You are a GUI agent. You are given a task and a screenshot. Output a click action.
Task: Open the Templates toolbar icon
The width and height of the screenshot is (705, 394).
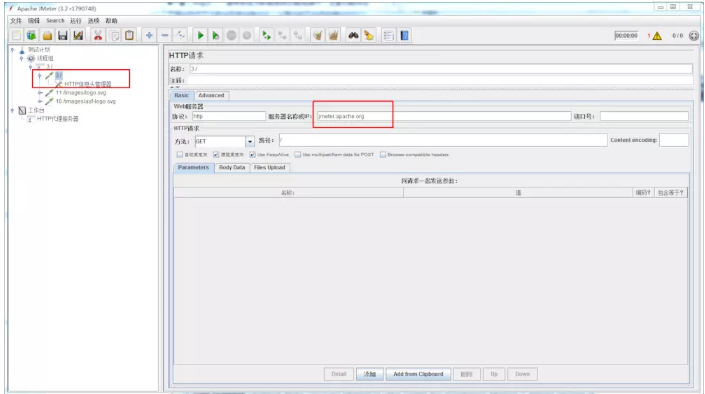[31, 36]
